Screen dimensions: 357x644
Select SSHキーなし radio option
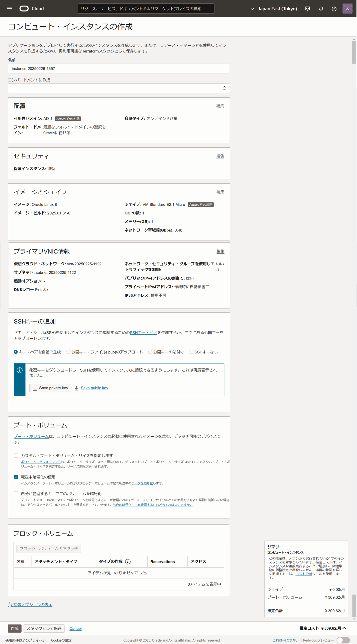[191, 352]
